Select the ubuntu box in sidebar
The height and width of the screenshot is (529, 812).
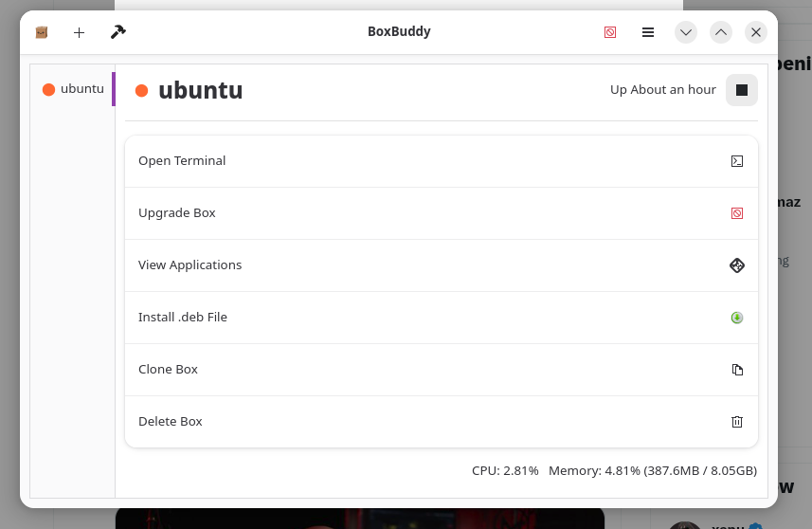73,89
